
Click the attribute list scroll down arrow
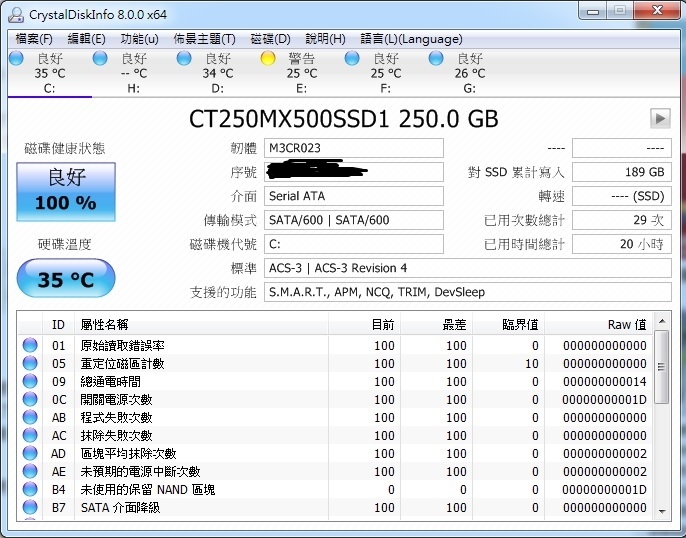(662, 511)
